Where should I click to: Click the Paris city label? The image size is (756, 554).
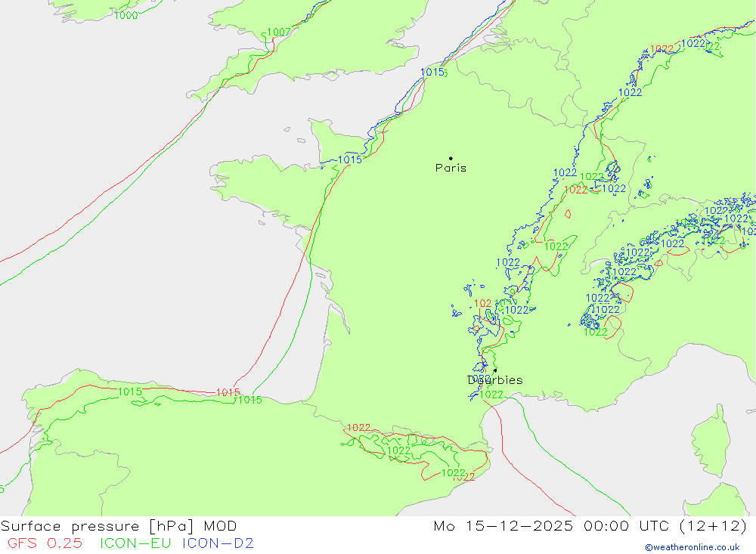pos(451,168)
